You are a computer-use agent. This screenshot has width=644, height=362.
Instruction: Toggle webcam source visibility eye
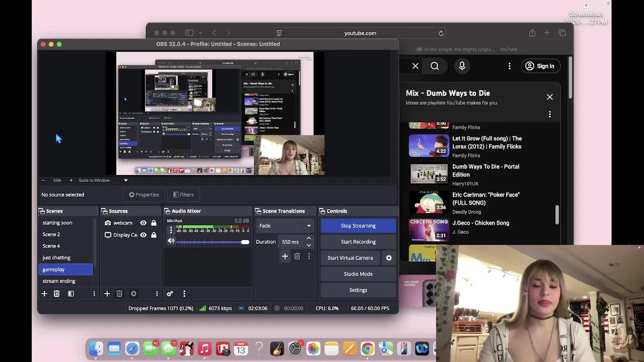click(143, 223)
